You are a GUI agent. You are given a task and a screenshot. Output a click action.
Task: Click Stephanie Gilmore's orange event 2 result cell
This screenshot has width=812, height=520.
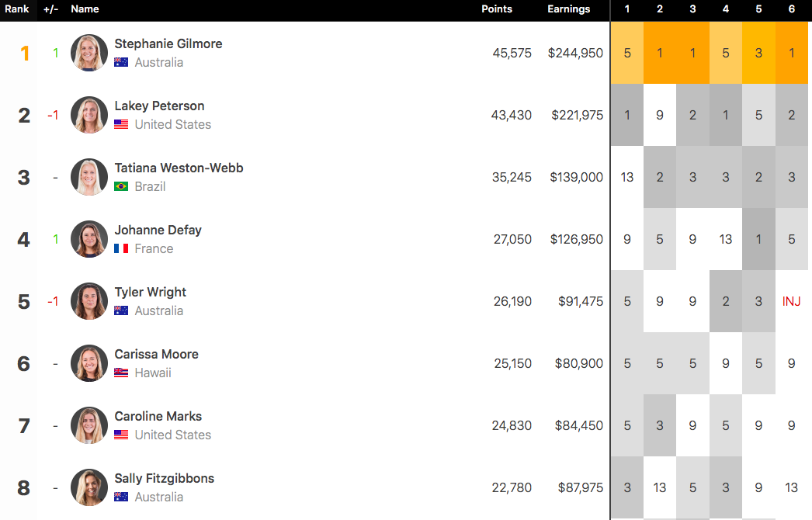pyautogui.click(x=660, y=53)
